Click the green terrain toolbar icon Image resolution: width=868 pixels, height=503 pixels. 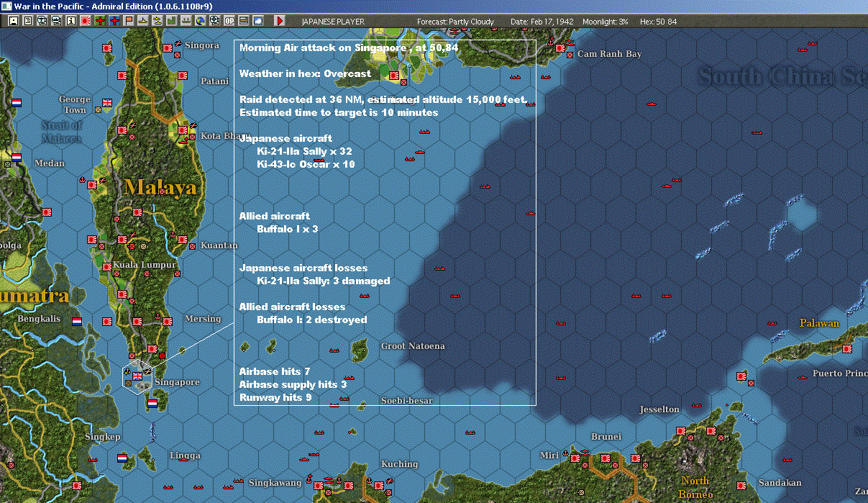point(171,22)
